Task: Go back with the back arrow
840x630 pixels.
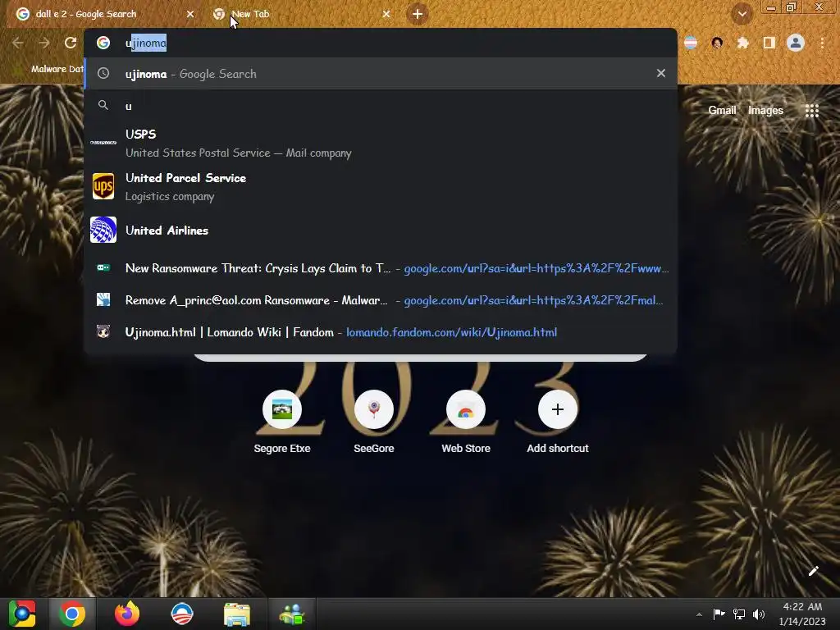Action: [18, 43]
